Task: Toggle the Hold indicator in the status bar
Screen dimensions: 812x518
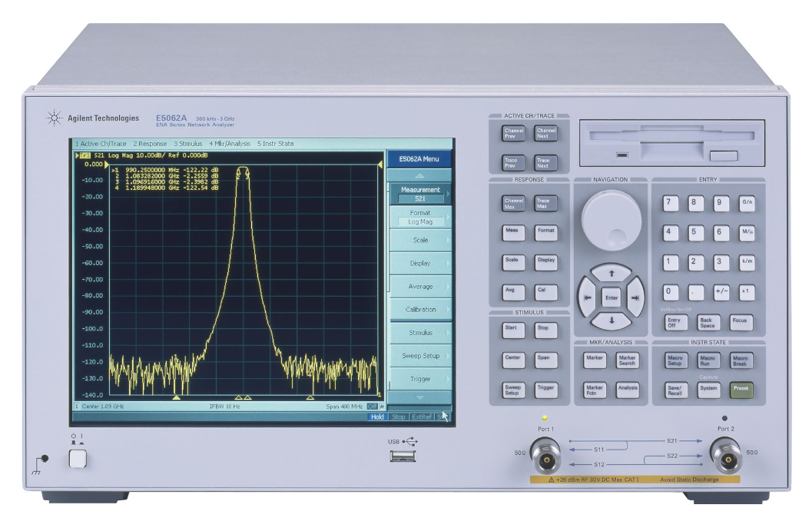Action: pos(377,415)
